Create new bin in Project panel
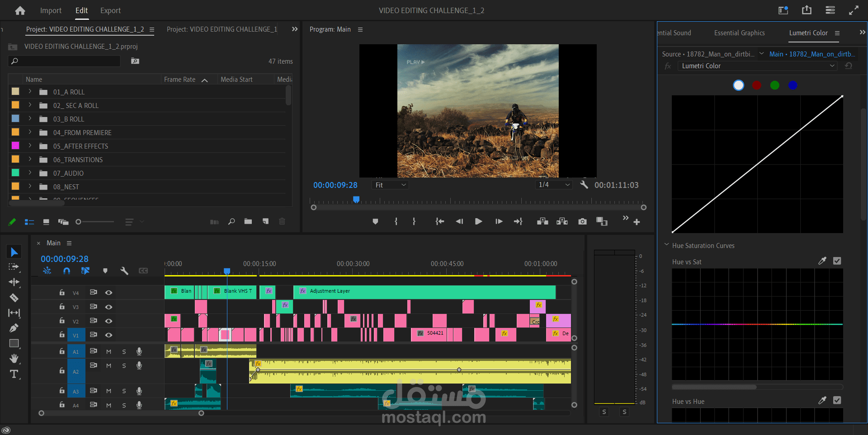Screen dimensions: 868x435 pyautogui.click(x=248, y=221)
